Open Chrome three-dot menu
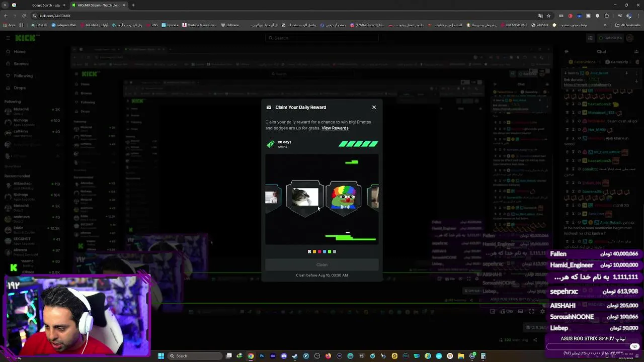This screenshot has height=362, width=644. [638, 16]
